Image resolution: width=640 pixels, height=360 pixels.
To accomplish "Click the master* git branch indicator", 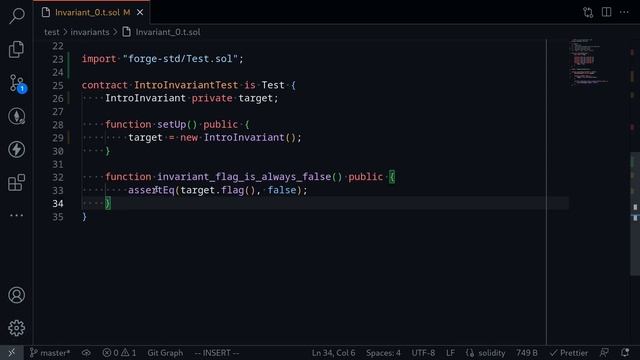I will [50, 353].
